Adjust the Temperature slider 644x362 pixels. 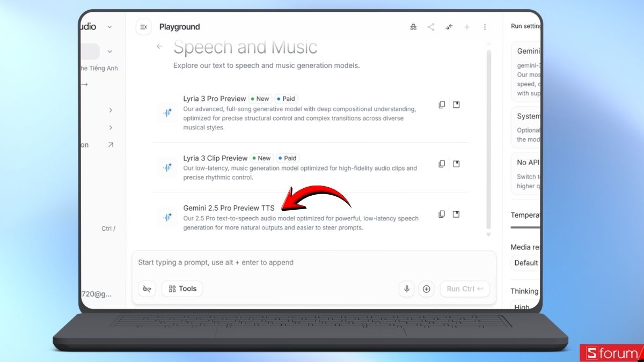point(525,227)
